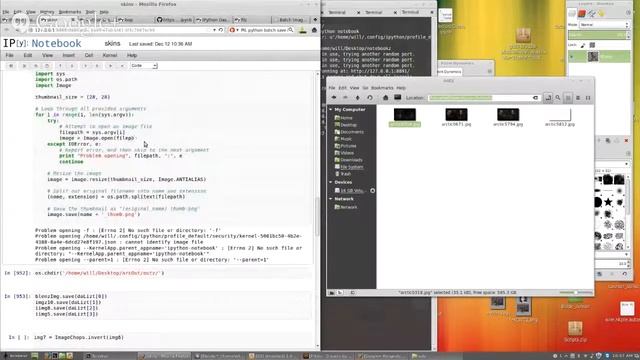This screenshot has height=360, width=640.
Task: Open the file manager Bookmarks menu
Action: pos(382,88)
